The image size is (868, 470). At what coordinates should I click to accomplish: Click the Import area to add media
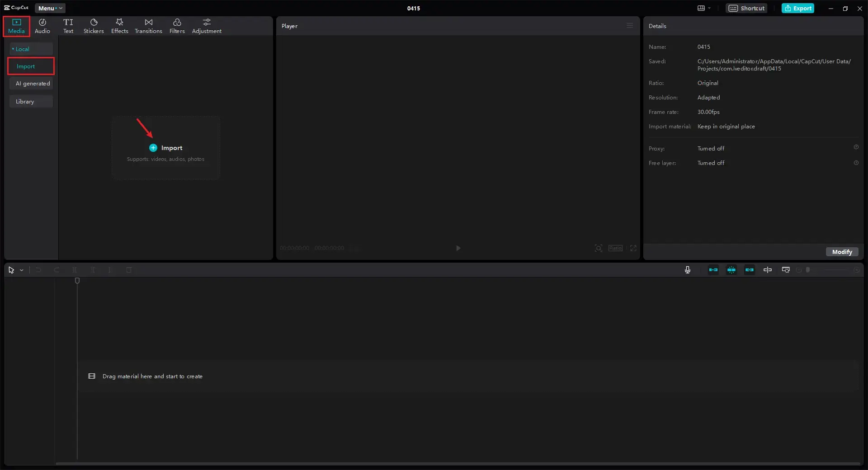[166, 148]
